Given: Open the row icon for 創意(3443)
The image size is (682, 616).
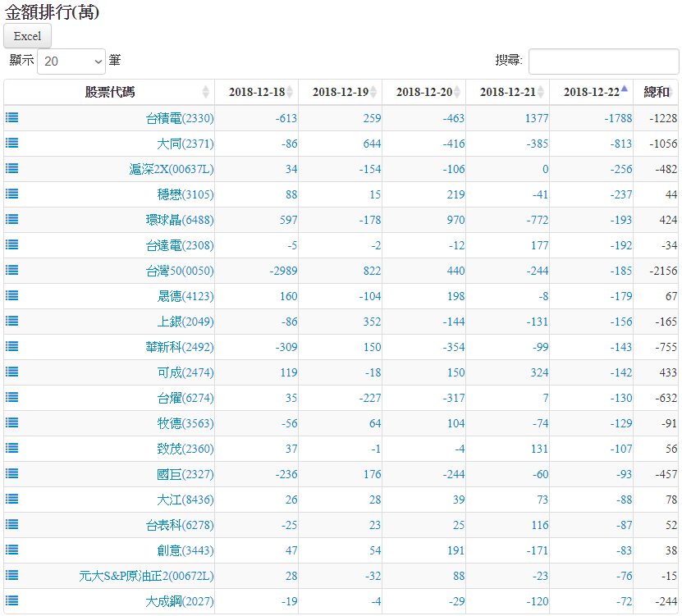Looking at the screenshot, I should tap(12, 550).
